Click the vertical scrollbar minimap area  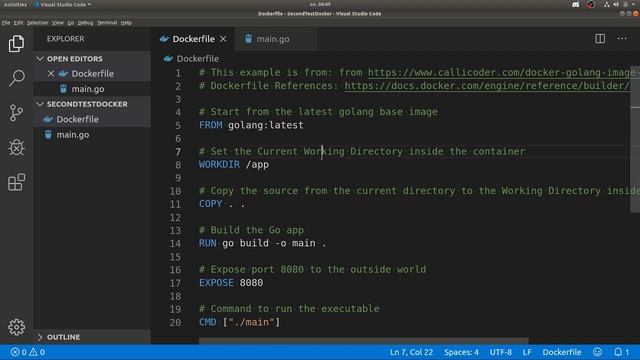click(635, 139)
